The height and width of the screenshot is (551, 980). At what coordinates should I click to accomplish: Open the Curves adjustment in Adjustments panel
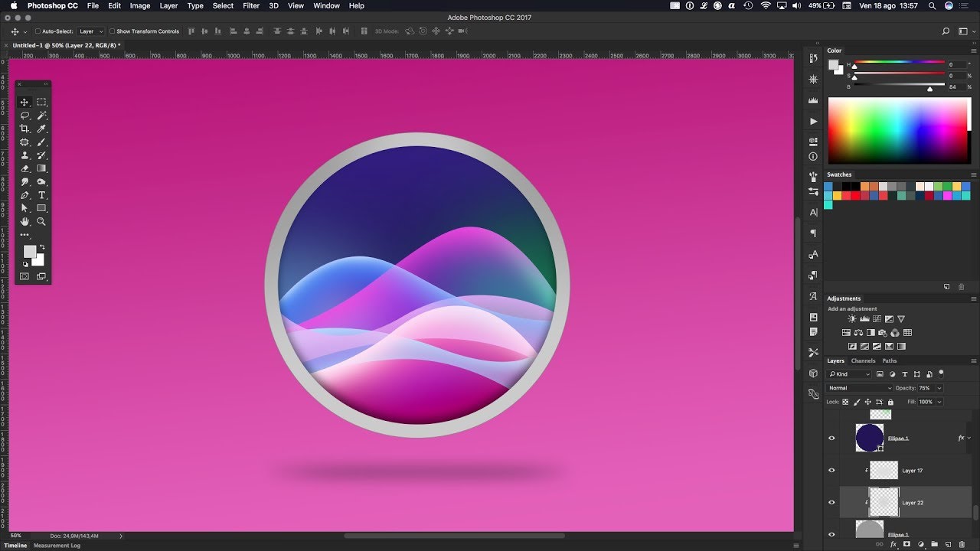point(877,319)
